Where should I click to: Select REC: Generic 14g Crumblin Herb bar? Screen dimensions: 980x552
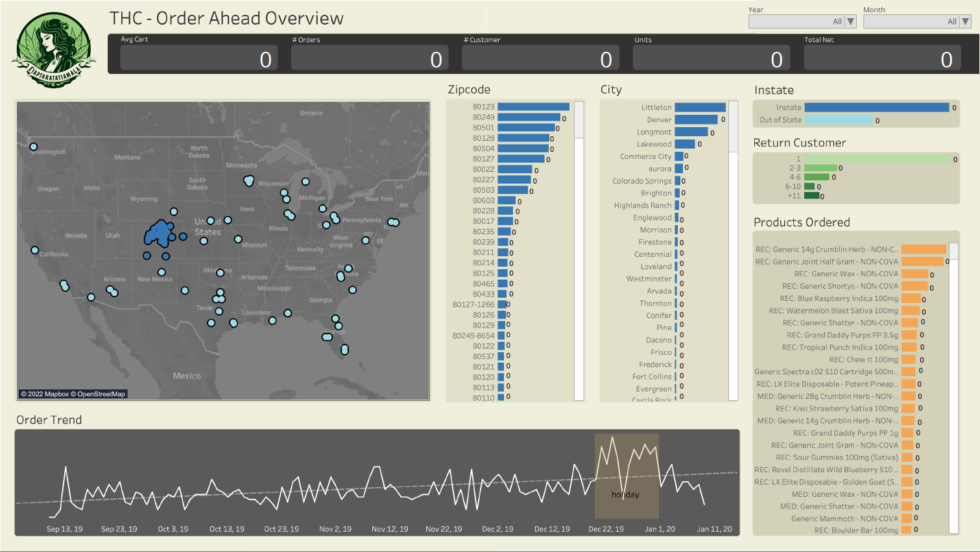click(924, 250)
